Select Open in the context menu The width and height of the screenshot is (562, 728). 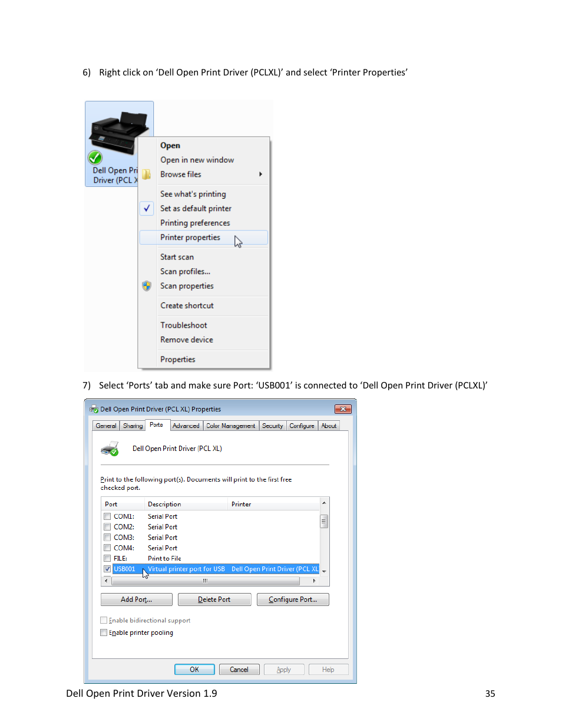pyautogui.click(x=170, y=146)
